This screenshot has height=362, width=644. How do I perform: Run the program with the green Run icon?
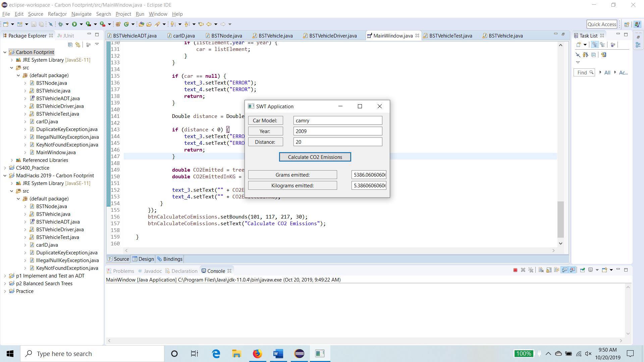(74, 24)
